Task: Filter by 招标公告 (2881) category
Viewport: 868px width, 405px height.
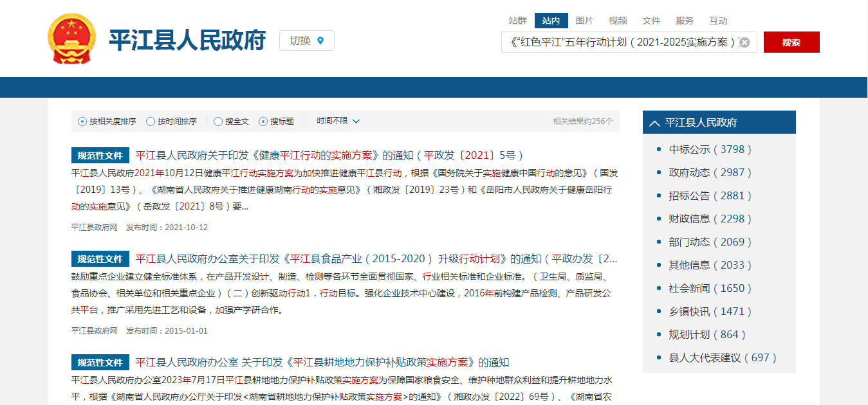Action: (710, 195)
